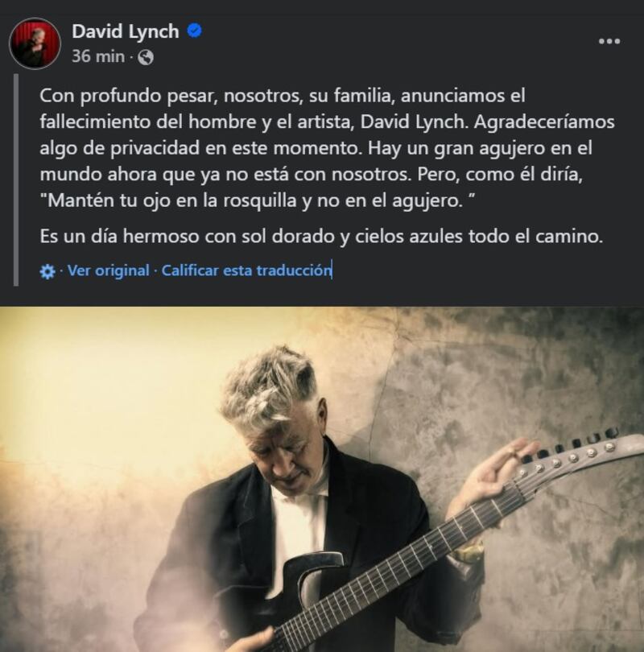Click the globe public audience icon
644x652 pixels.
(146, 57)
